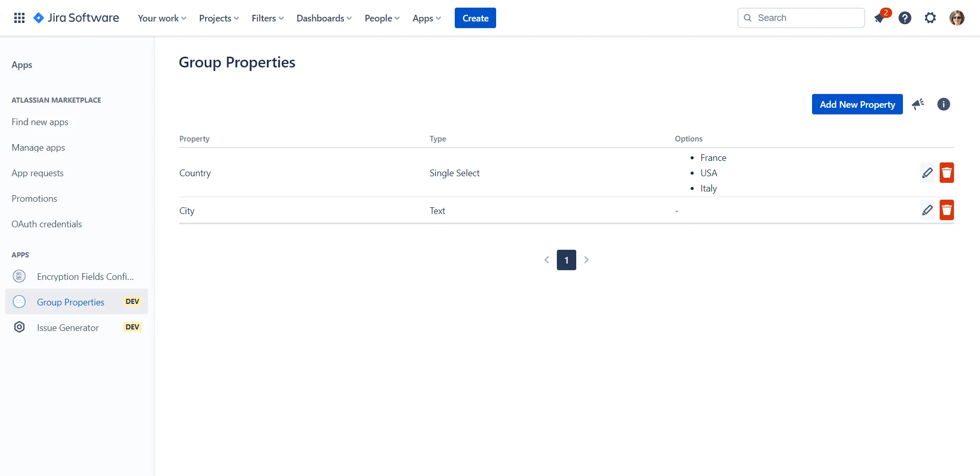This screenshot has height=476, width=980.
Task: Expand the Dashboards dropdown
Action: pyautogui.click(x=324, y=18)
